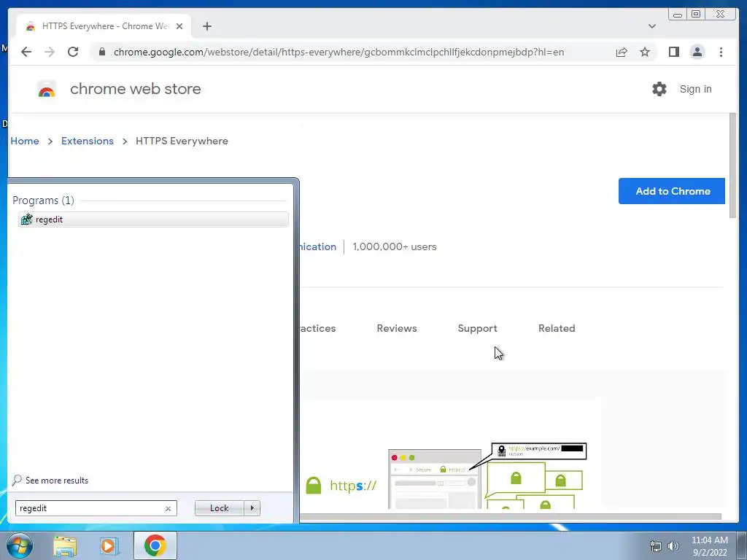Go to Home breadcrumb link

[25, 141]
